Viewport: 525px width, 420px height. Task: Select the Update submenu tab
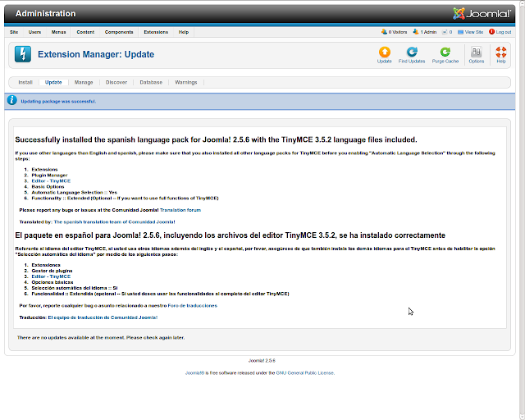pos(53,82)
